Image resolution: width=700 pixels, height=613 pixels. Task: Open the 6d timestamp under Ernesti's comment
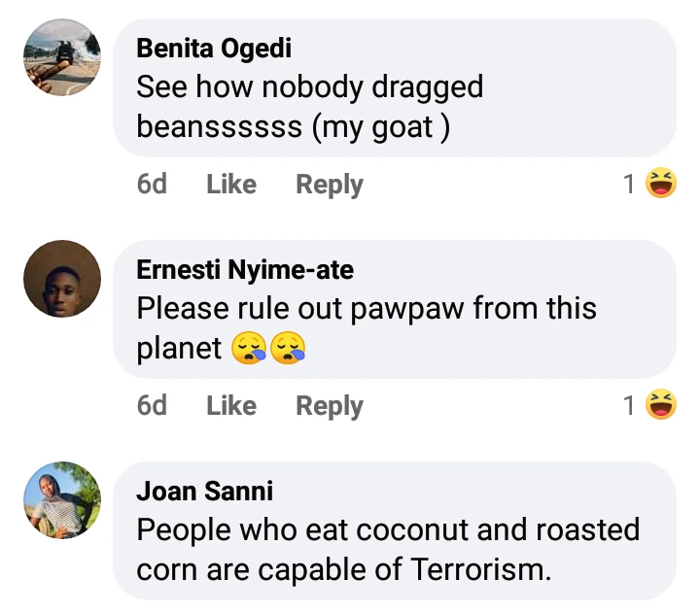[152, 405]
